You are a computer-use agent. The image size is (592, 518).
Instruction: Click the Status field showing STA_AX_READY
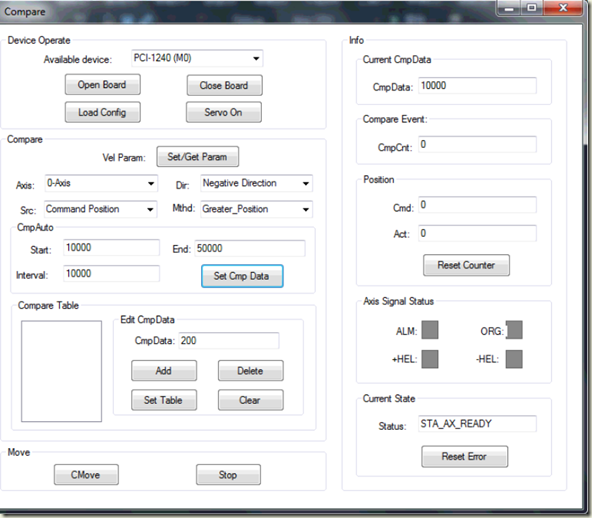477,424
